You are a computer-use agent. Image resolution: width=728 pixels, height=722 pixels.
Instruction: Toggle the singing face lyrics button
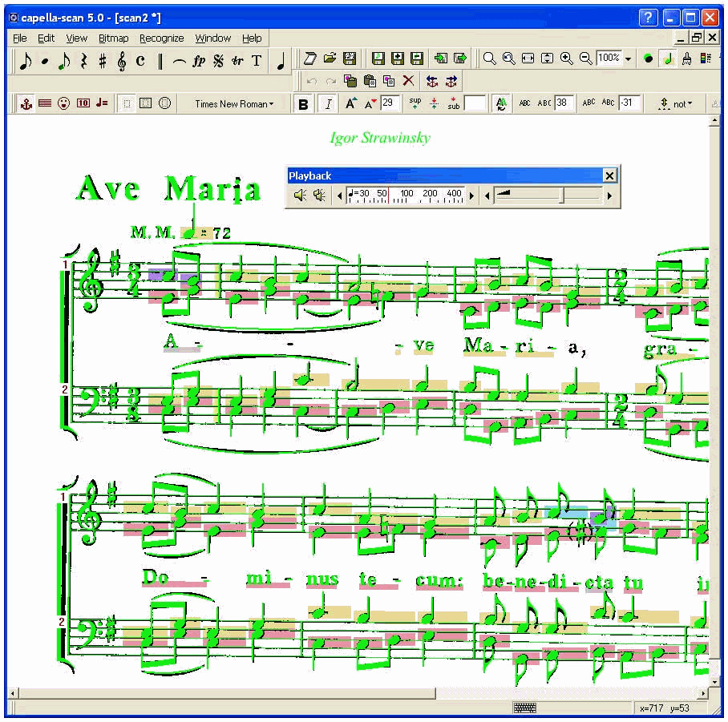tap(64, 103)
